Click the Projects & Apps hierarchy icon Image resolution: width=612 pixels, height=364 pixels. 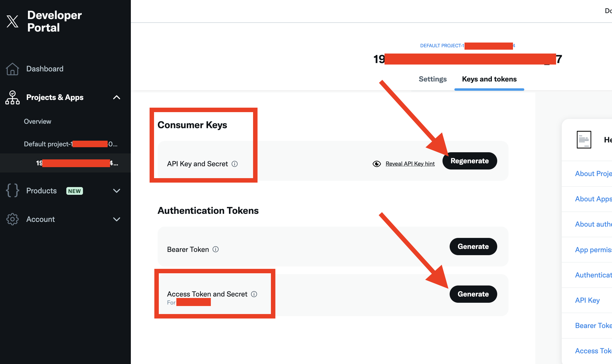coord(12,98)
